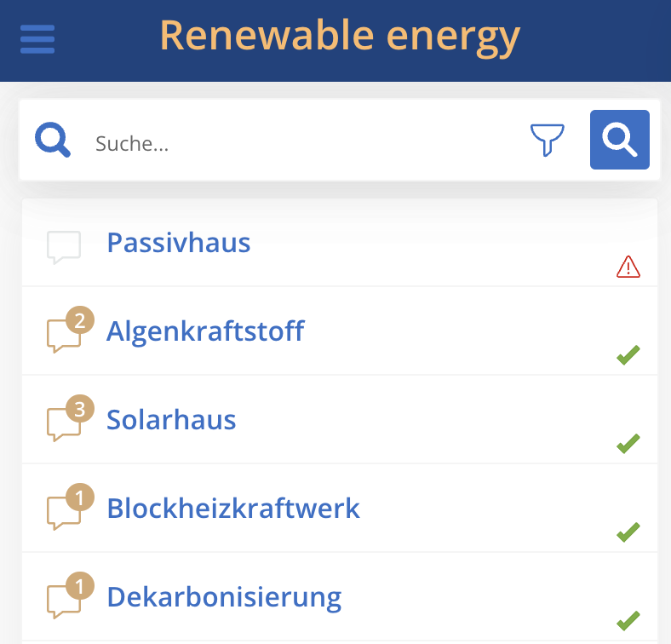This screenshot has height=644, width=671.
Task: Open the filter funnel options
Action: (x=547, y=140)
